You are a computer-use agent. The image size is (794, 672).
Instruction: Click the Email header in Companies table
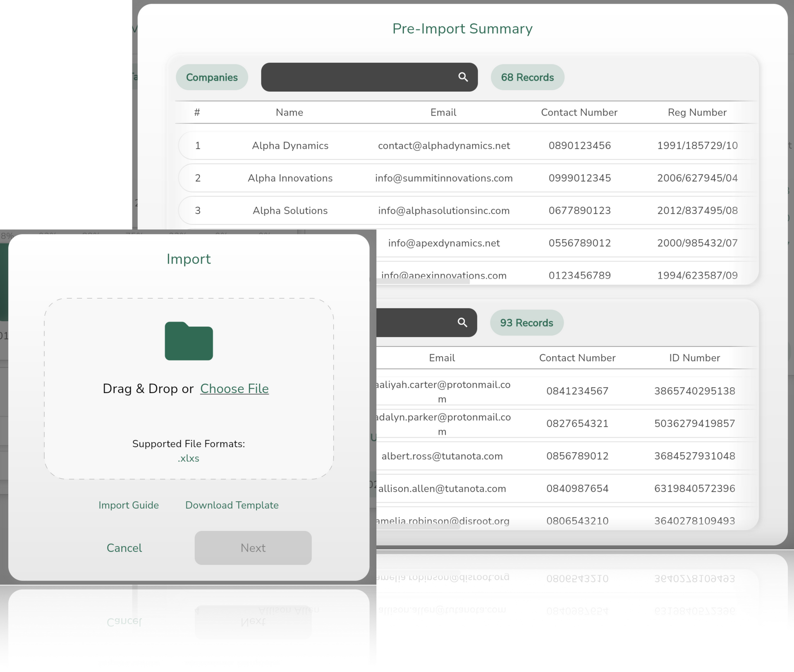[x=443, y=112]
